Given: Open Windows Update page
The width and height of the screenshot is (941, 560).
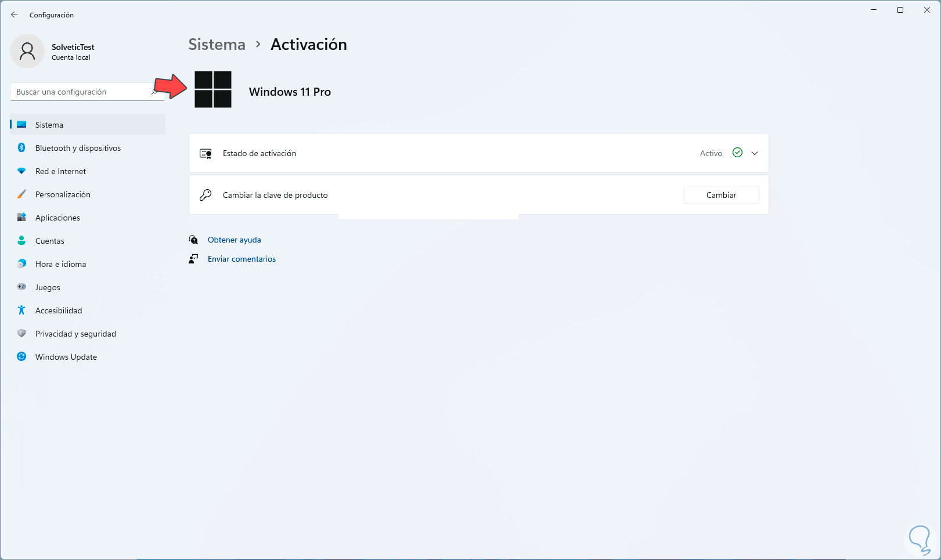Looking at the screenshot, I should pos(88,357).
